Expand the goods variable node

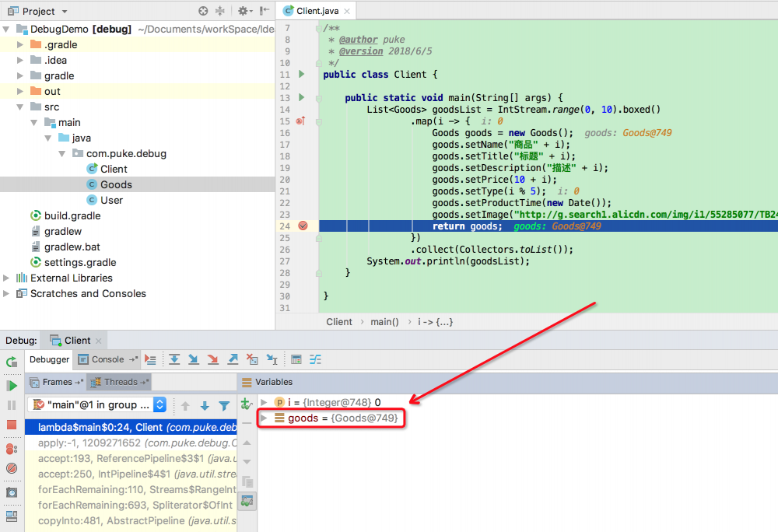(x=265, y=418)
